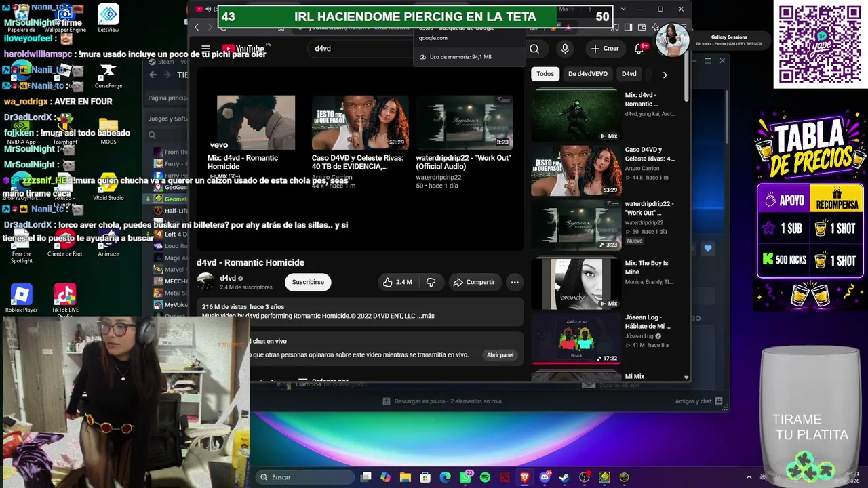Viewport: 868px width, 488px height.
Task: Open Microsoft Store from the taskbar
Action: point(425,477)
